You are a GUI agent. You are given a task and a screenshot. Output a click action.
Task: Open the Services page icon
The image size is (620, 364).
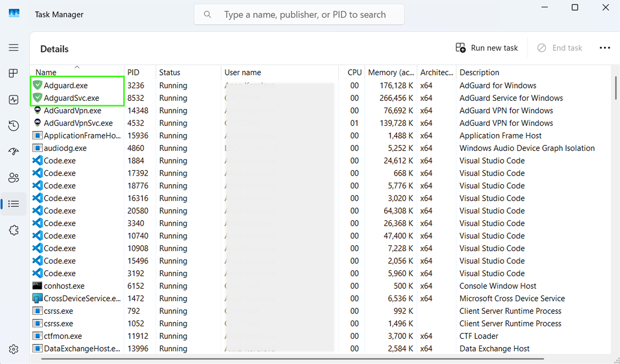pos(14,230)
